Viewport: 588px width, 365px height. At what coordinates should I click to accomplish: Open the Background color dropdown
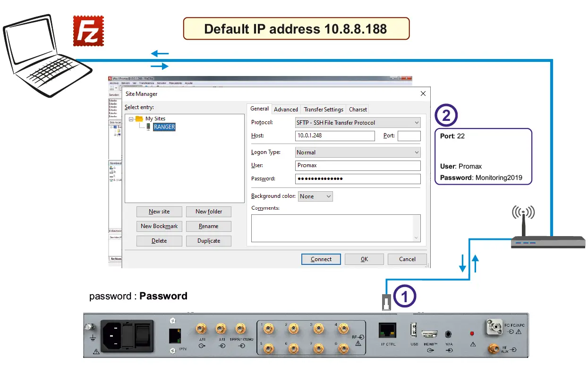tap(315, 196)
